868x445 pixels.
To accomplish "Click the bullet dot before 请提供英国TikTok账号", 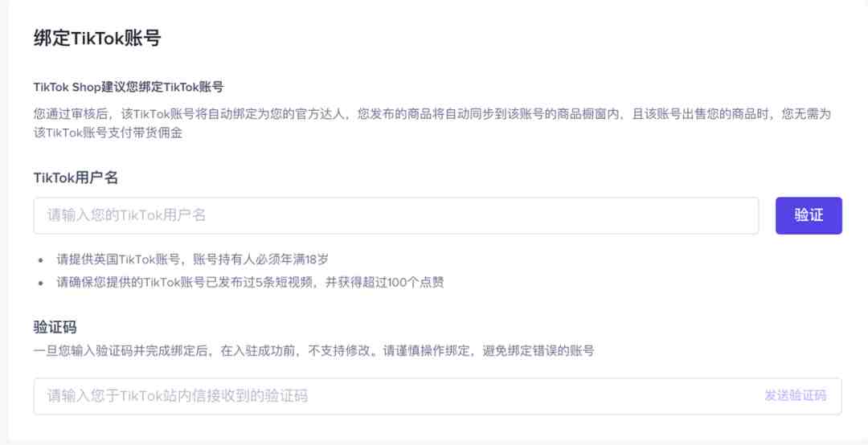I will coord(40,259).
